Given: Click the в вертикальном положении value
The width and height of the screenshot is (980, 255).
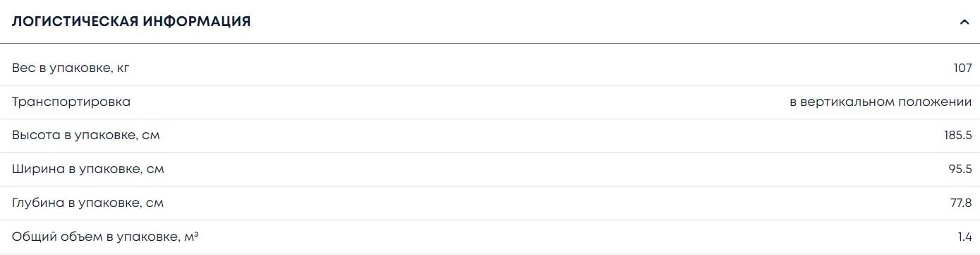Looking at the screenshot, I should pos(881,102).
